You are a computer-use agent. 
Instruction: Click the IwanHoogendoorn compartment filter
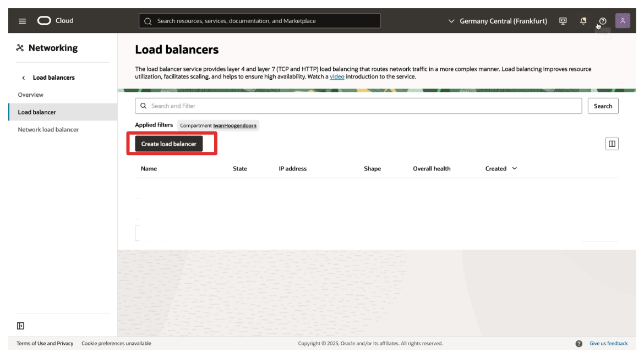234,126
